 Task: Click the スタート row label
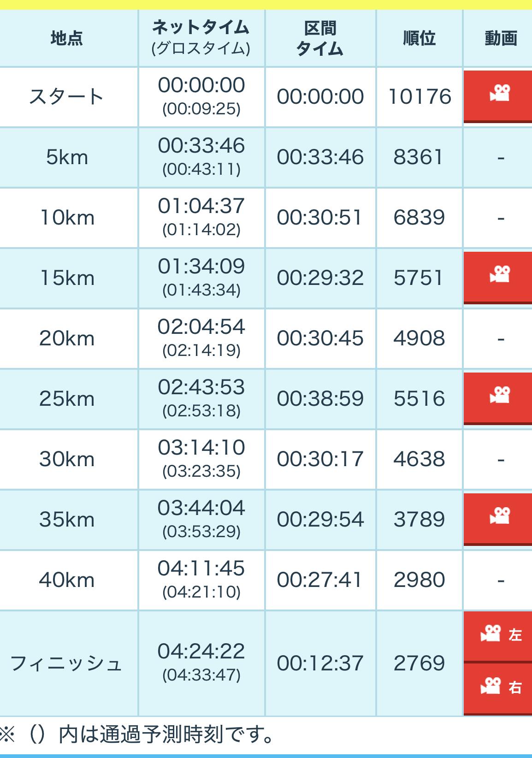(67, 97)
